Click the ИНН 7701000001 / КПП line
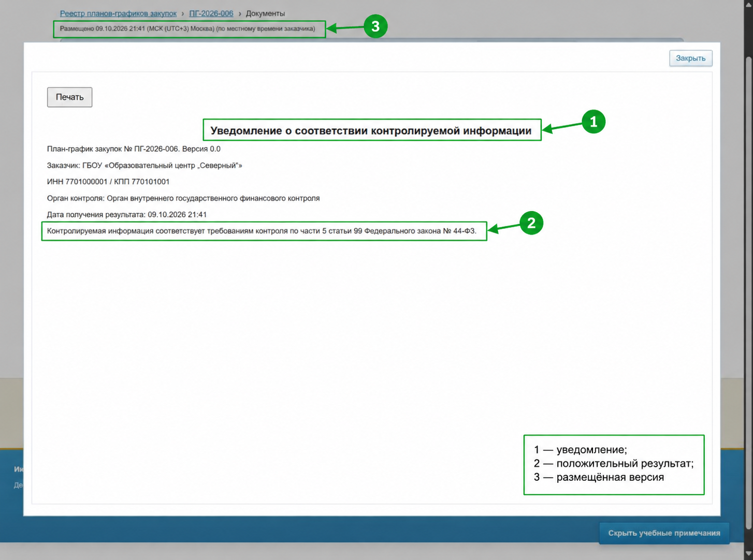 pos(108,182)
